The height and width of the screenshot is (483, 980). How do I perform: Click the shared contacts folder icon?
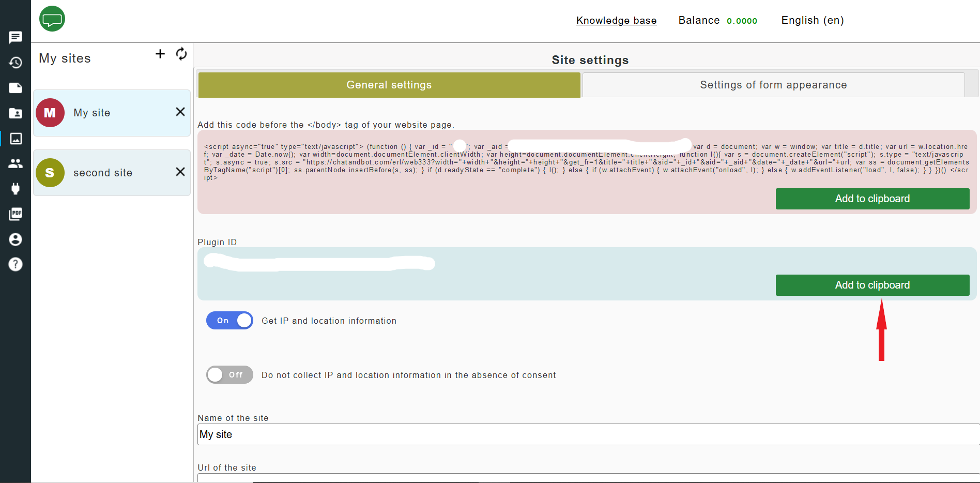pyautogui.click(x=16, y=113)
